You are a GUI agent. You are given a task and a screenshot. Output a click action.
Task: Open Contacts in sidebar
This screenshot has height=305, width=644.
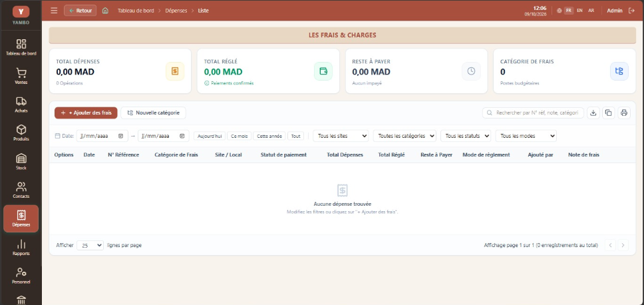[x=21, y=190]
